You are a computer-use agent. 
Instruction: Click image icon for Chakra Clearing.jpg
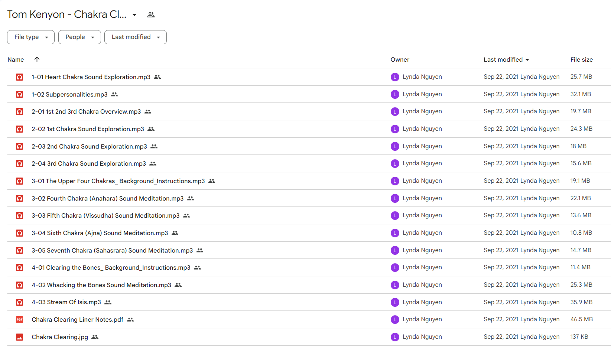click(x=19, y=337)
